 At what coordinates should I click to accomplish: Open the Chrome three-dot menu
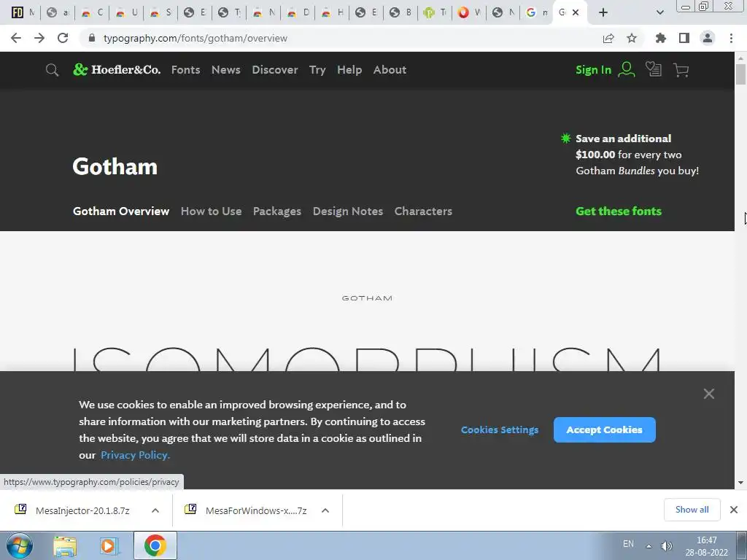[731, 38]
